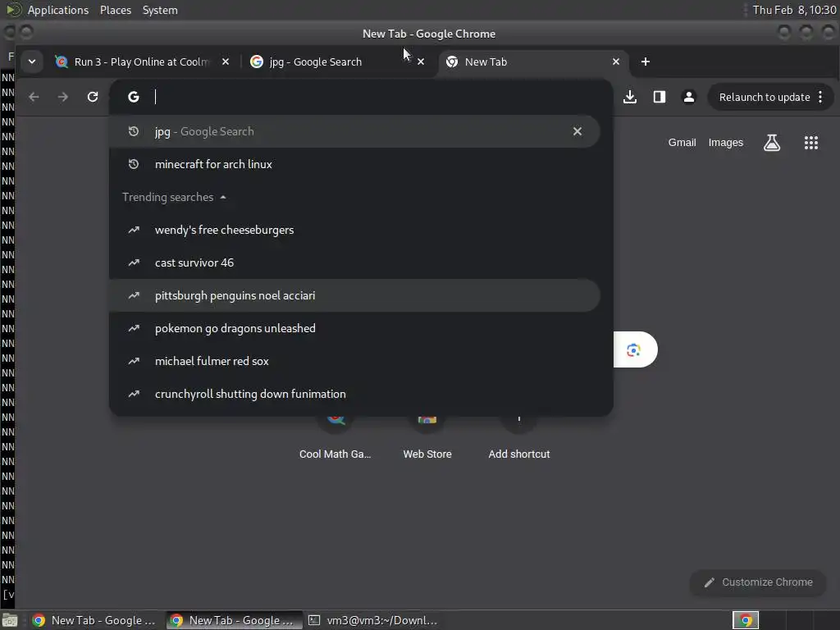The height and width of the screenshot is (630, 840).
Task: Click the clock showing Thu Feb 8
Action: tap(794, 10)
